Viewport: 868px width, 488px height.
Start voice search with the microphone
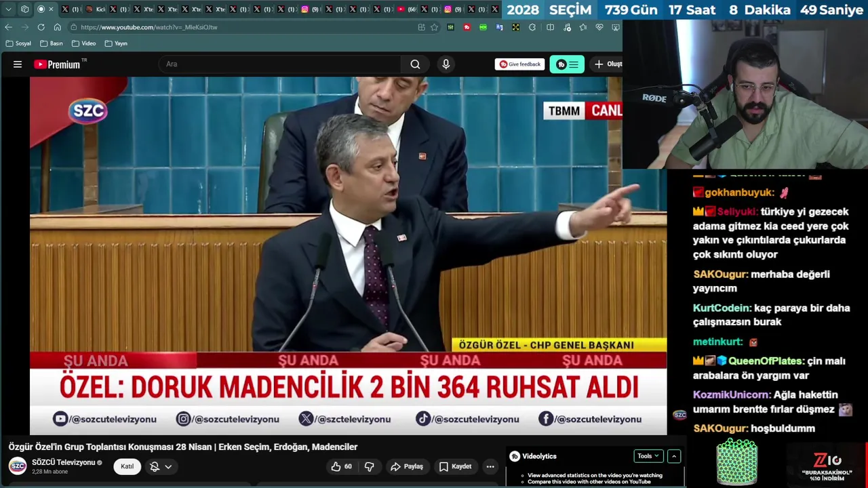coord(446,64)
